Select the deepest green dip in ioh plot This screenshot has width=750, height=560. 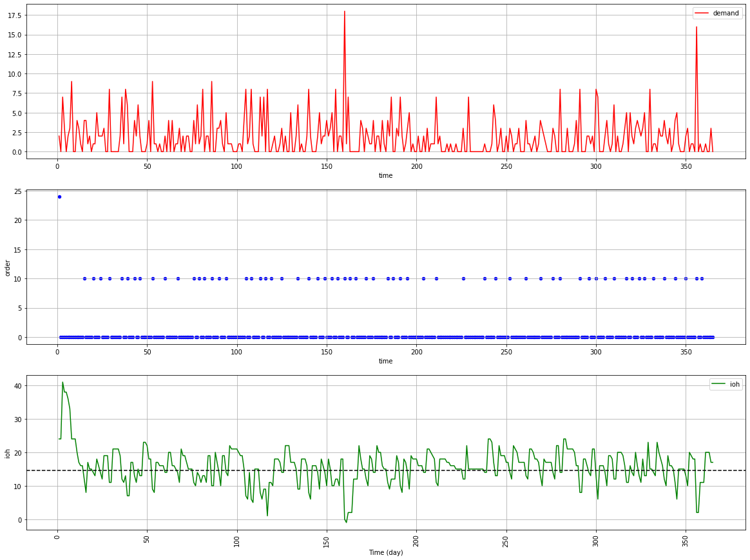click(x=346, y=521)
